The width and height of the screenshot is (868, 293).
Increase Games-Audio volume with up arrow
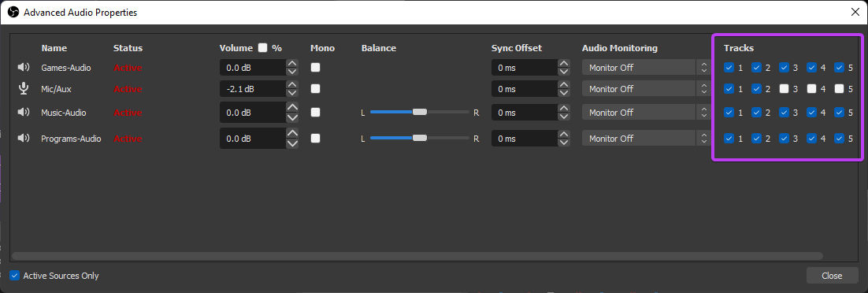[292, 63]
